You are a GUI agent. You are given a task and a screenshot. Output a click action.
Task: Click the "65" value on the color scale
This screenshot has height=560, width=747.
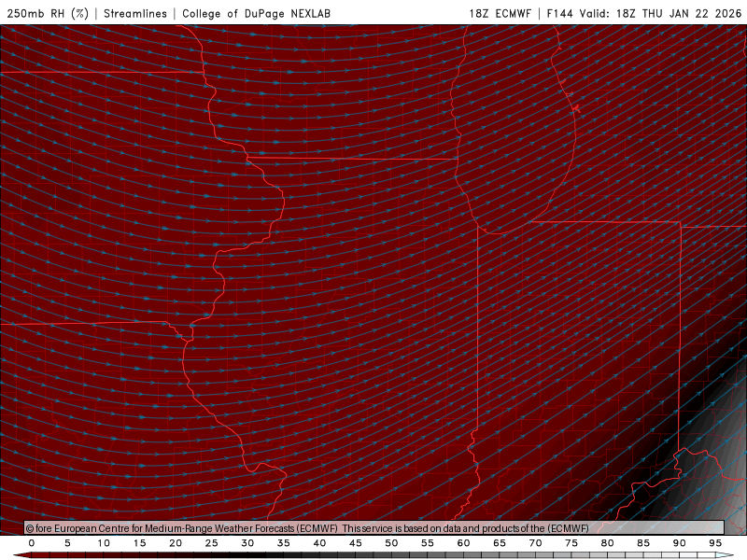pyautogui.click(x=500, y=543)
